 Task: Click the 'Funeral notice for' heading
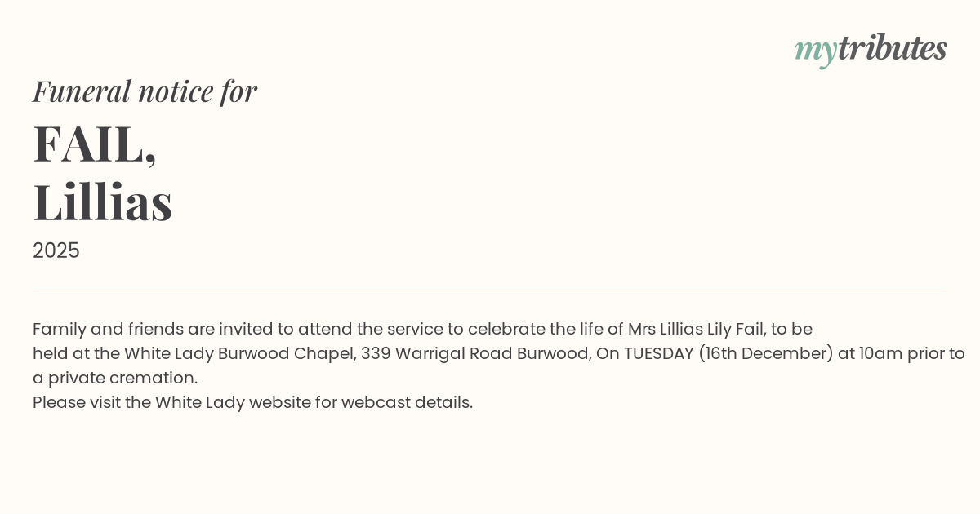point(145,91)
